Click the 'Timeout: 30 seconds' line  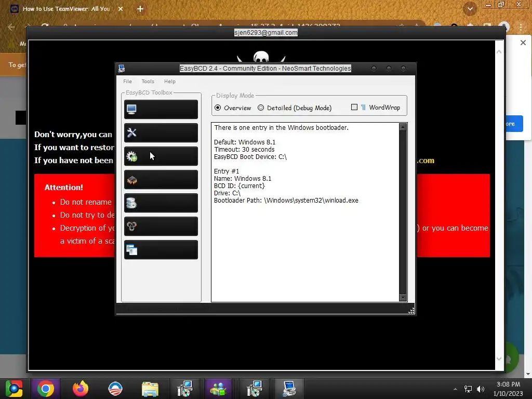[244, 149]
